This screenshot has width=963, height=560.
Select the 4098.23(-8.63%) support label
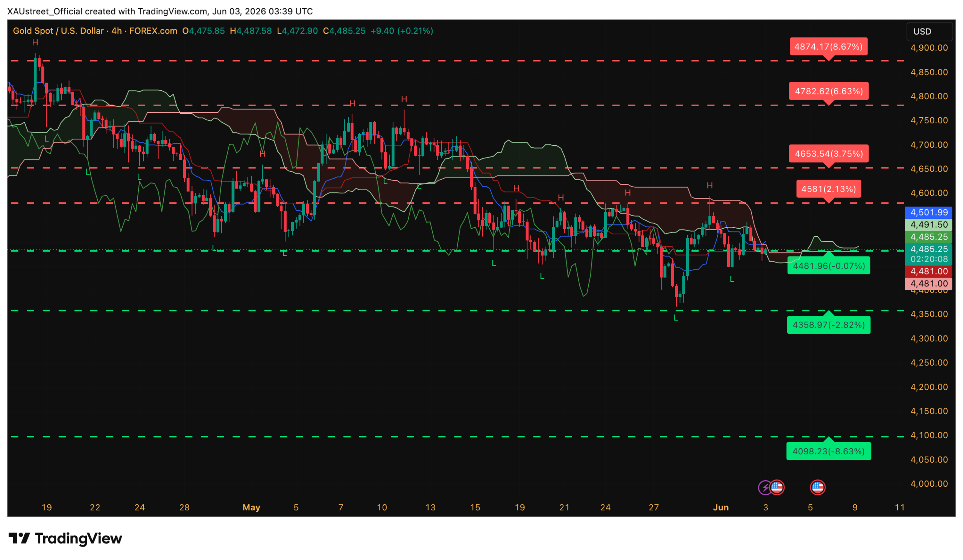828,452
